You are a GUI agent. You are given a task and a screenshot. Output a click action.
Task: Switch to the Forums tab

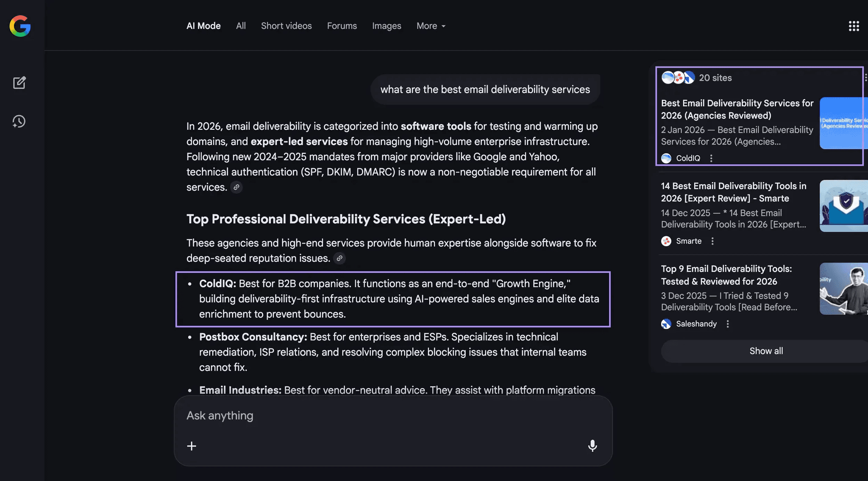tap(342, 26)
